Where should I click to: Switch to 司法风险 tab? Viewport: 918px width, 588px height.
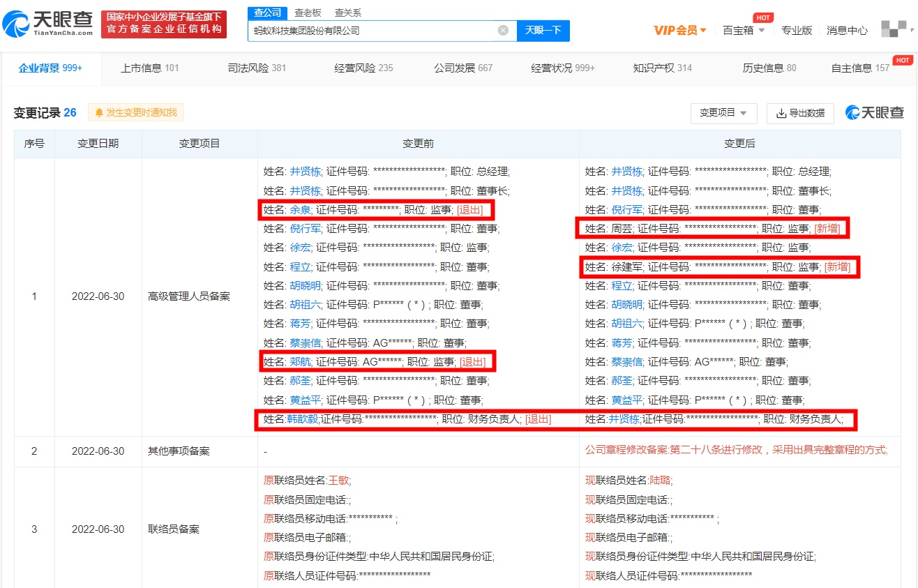pos(257,68)
